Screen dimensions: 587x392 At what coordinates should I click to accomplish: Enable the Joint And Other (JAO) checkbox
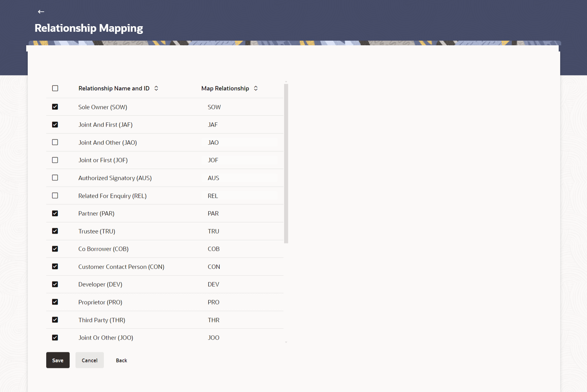click(55, 142)
